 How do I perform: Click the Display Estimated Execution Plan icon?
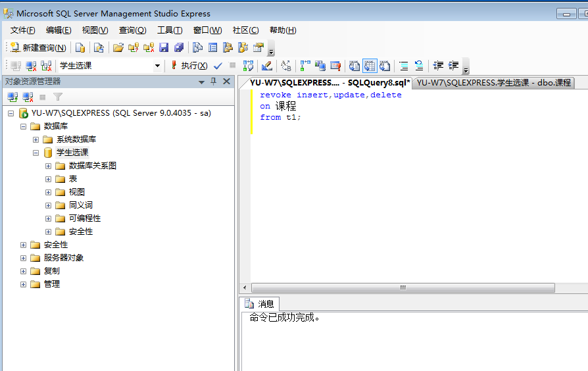[248, 66]
